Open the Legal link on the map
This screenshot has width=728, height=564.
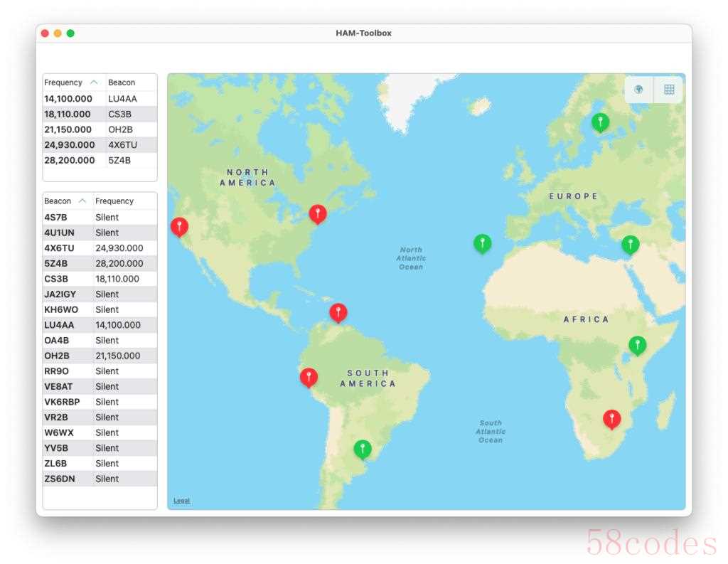[x=181, y=501]
